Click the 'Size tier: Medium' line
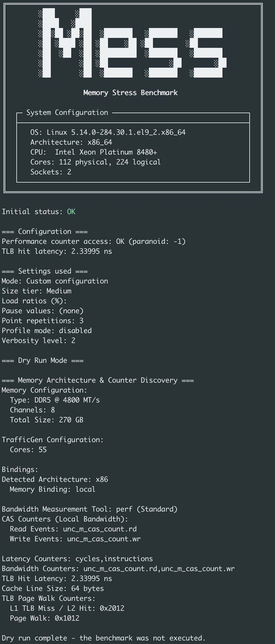275x644 pixels. (x=36, y=291)
